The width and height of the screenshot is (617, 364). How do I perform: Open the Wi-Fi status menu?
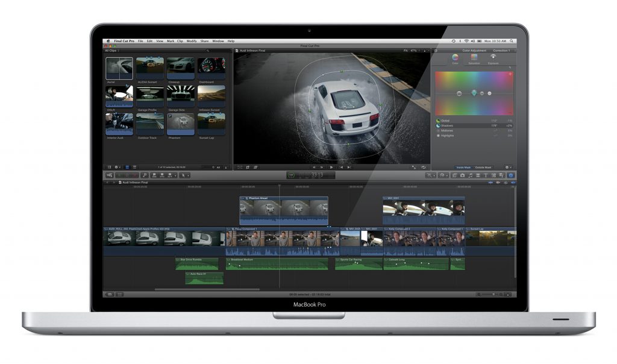click(x=466, y=41)
